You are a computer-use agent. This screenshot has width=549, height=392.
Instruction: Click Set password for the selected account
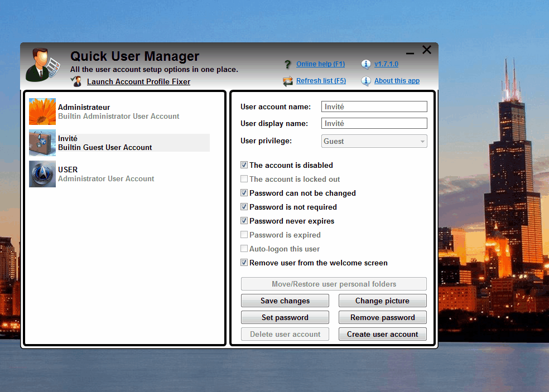[x=285, y=317]
